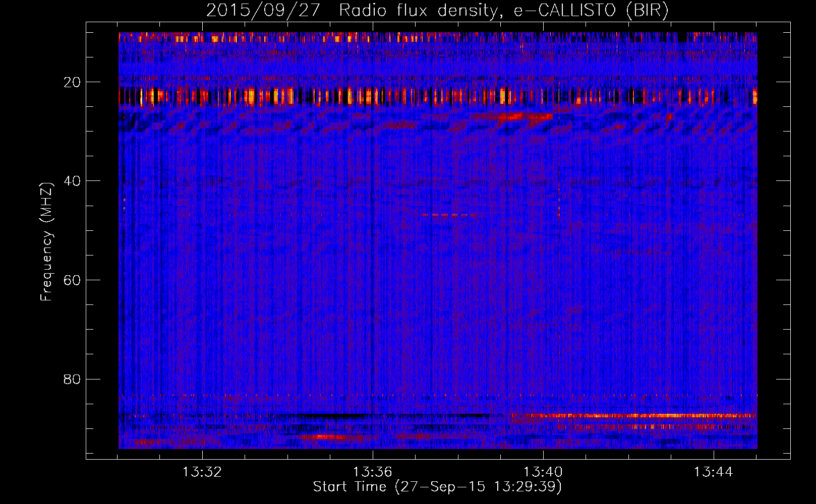Click the 20 frequency tick label
Image resolution: width=816 pixels, height=504 pixels.
tap(73, 82)
